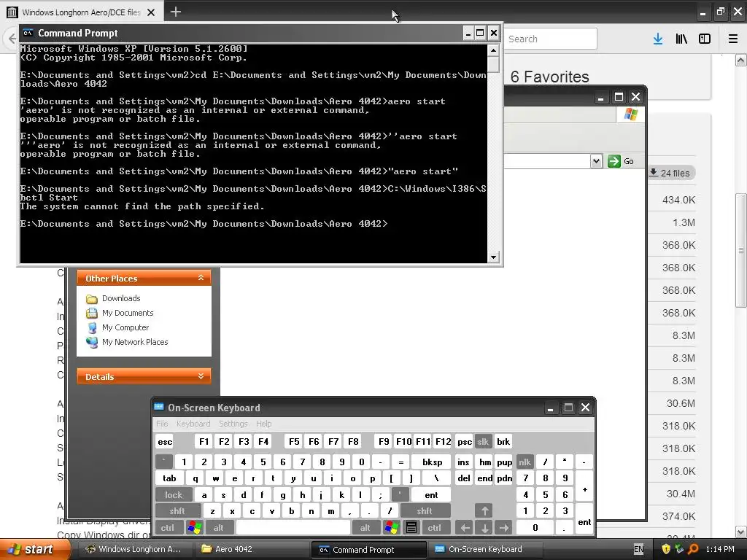Image resolution: width=747 pixels, height=560 pixels.
Task: Open My Documents in Other Places
Action: pos(128,313)
